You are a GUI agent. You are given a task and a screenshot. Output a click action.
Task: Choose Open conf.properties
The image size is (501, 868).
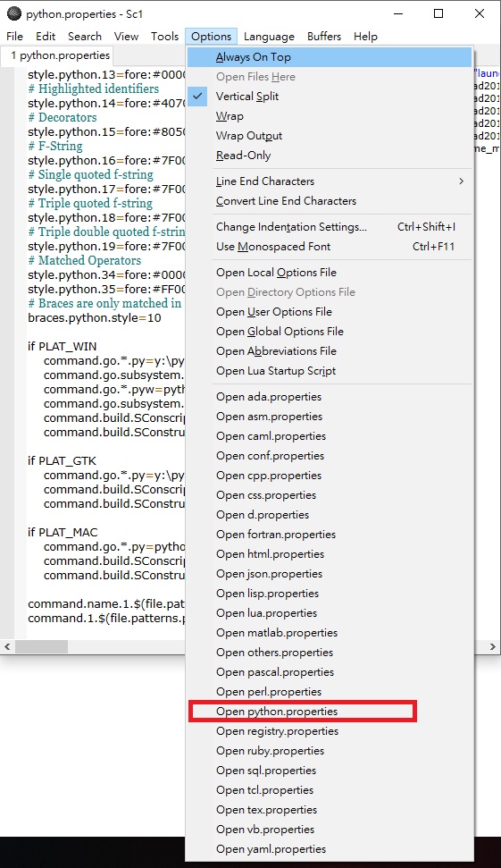pos(330,456)
